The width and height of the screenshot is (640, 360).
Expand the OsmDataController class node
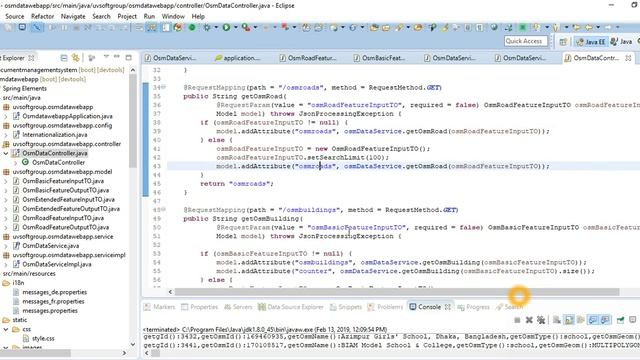click(16, 162)
